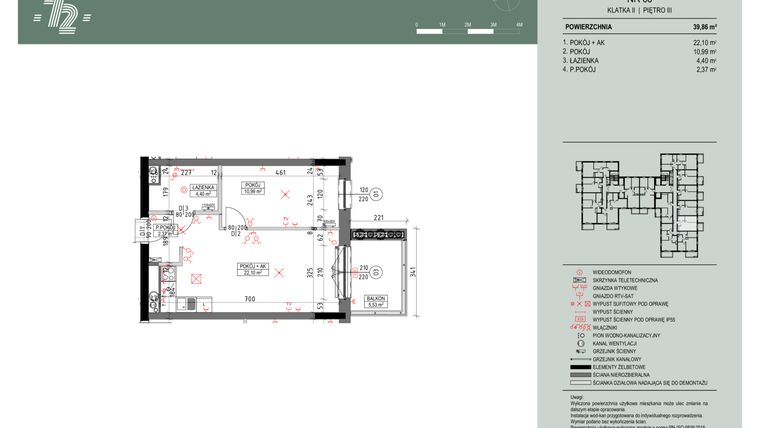This screenshot has height=428, width=760.
Task: Open the building key plan thumbnail
Action: pyautogui.click(x=639, y=206)
